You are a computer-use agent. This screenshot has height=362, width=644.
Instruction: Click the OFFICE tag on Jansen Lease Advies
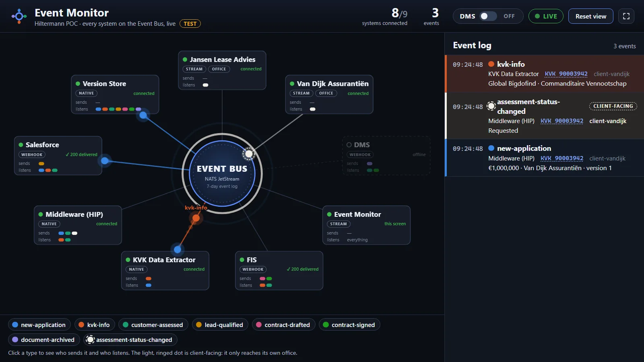click(219, 69)
